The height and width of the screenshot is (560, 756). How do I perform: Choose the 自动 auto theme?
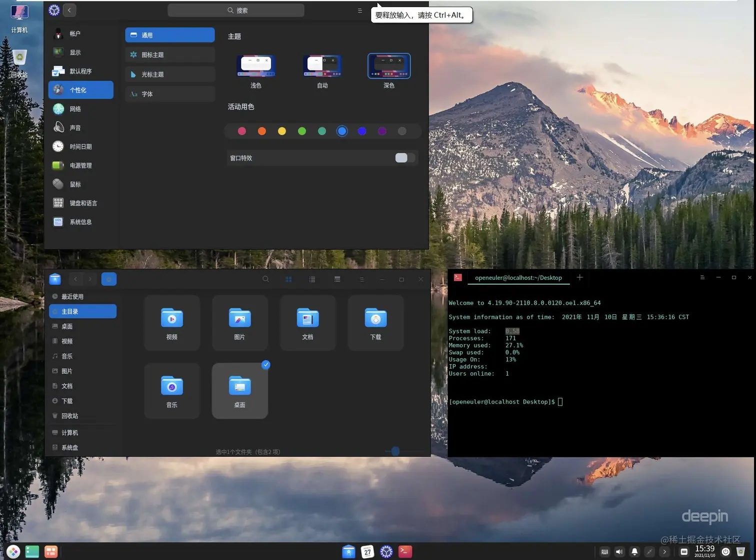coord(322,66)
